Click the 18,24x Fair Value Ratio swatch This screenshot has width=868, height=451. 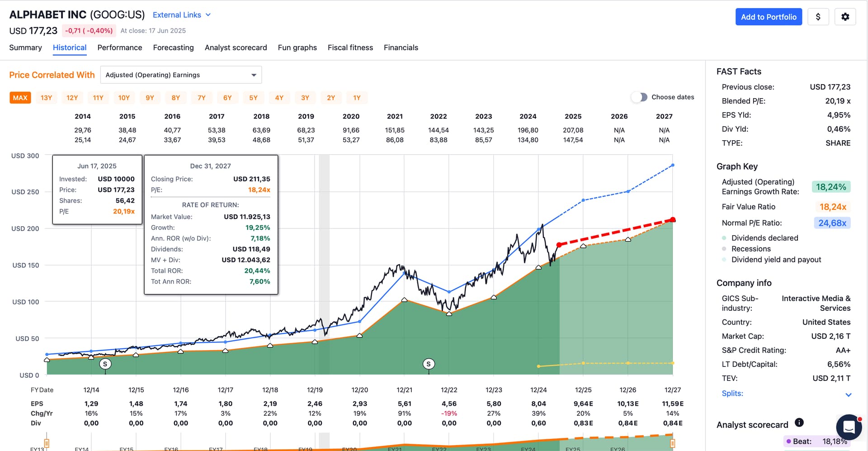[x=833, y=207]
